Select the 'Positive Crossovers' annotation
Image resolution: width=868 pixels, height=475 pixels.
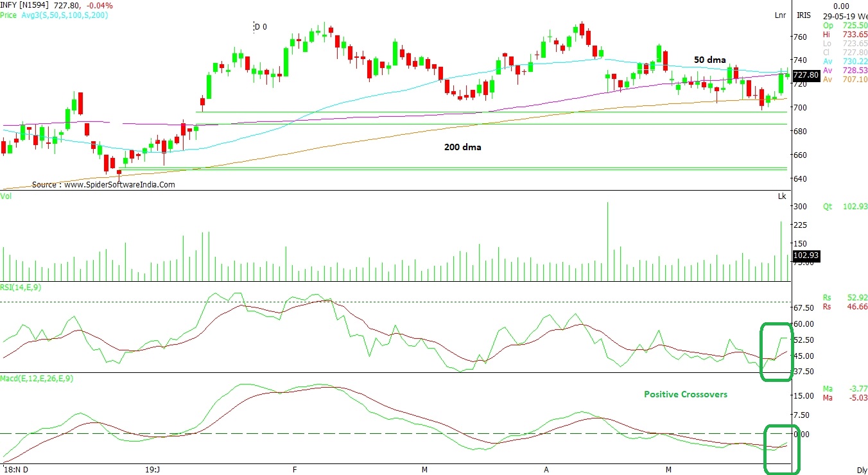686,394
